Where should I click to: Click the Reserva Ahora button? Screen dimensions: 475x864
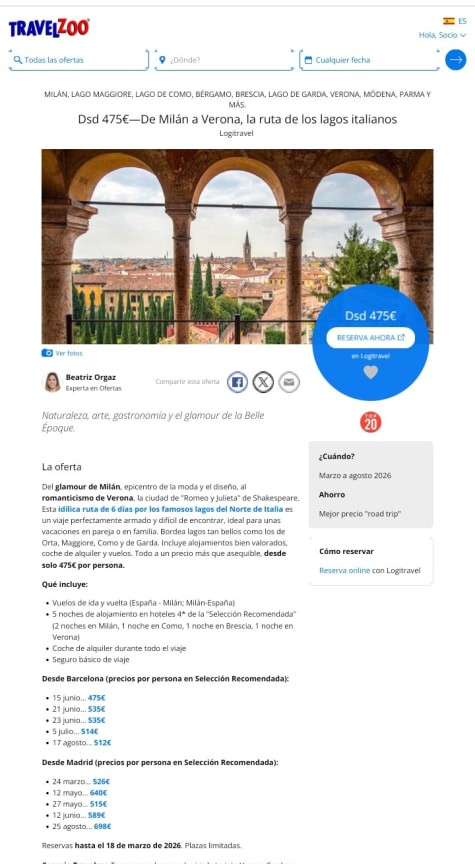click(x=370, y=338)
